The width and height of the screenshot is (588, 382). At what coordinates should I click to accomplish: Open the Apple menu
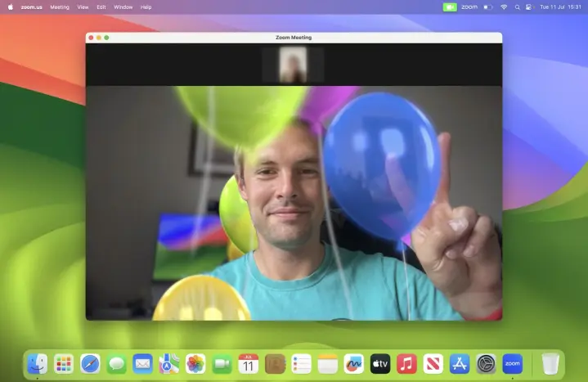click(x=11, y=7)
